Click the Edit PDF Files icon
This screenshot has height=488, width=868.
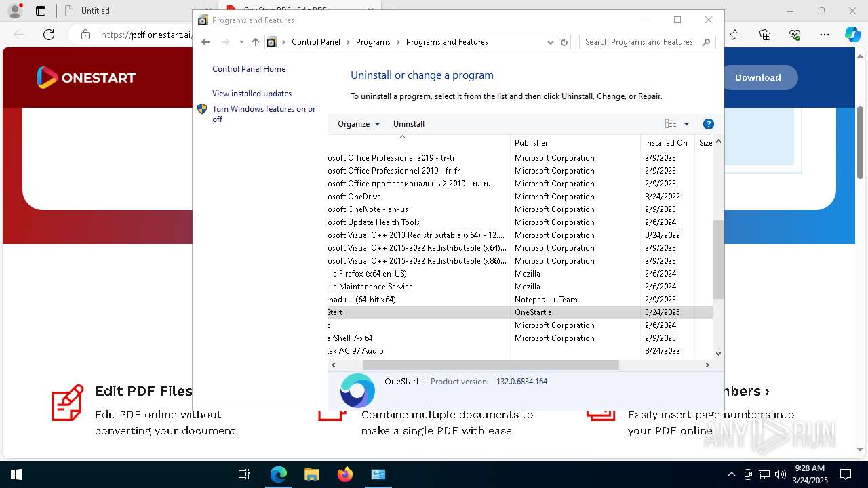pyautogui.click(x=68, y=403)
